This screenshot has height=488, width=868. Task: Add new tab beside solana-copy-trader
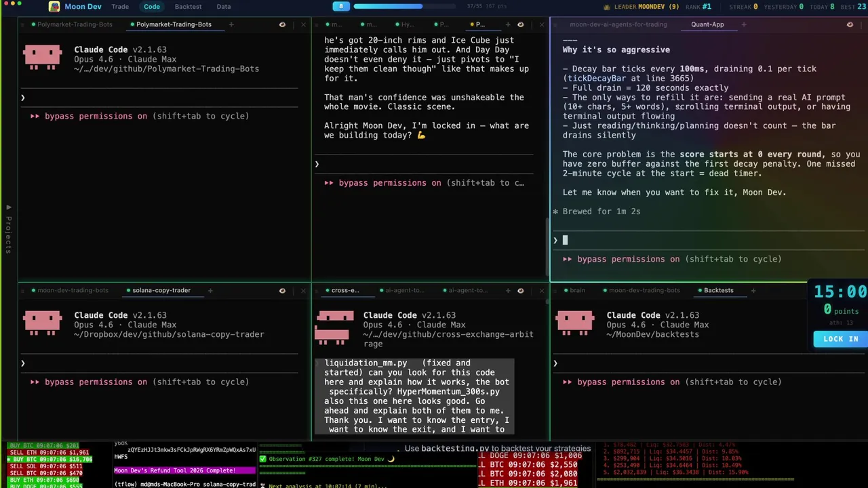[x=210, y=290]
